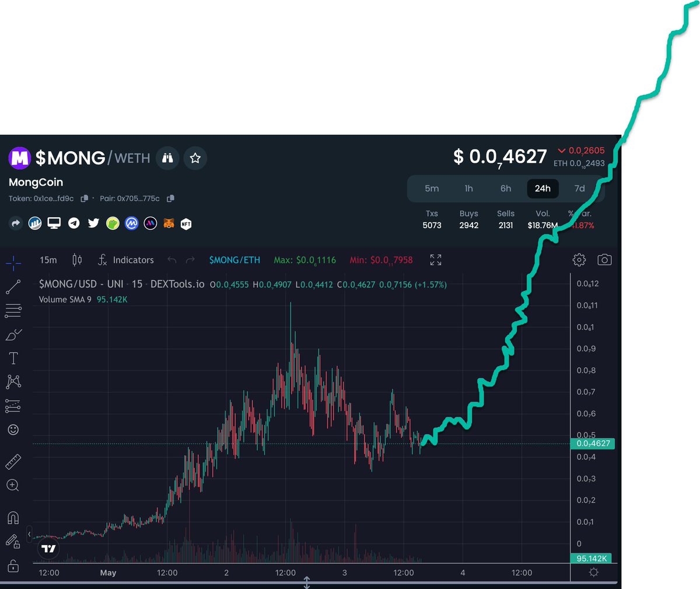
Task: Toggle drawing mode lock
Action: (13, 540)
